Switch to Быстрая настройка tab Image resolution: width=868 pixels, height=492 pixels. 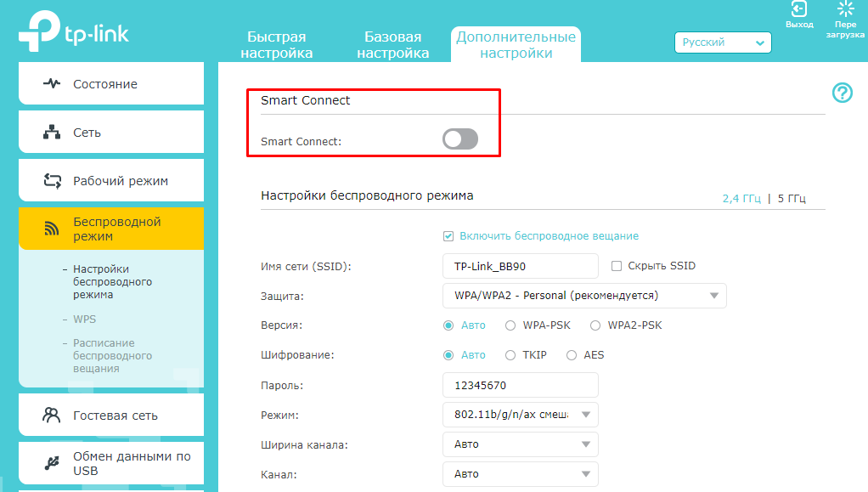coord(276,45)
